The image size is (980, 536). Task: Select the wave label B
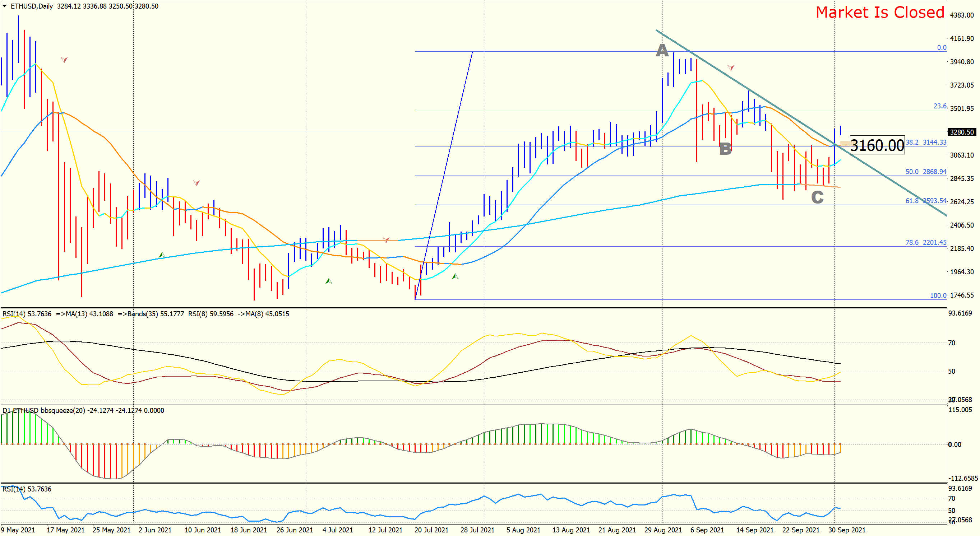click(726, 149)
